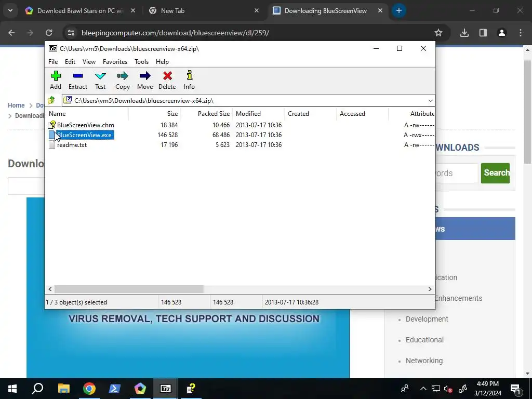Open the Help menu in 7-Zip
This screenshot has width=532, height=399.
click(x=162, y=62)
